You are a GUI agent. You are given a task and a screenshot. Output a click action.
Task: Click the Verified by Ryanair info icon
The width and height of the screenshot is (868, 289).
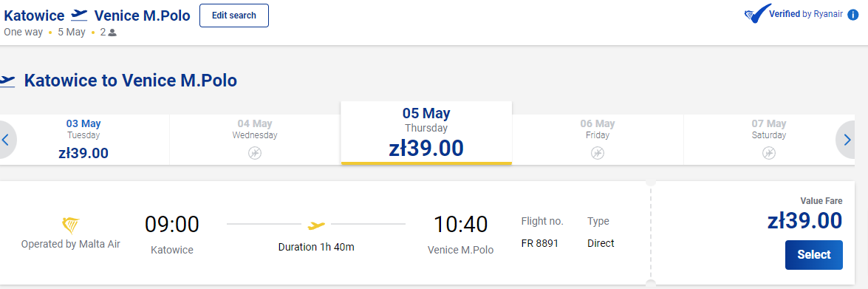click(x=853, y=15)
